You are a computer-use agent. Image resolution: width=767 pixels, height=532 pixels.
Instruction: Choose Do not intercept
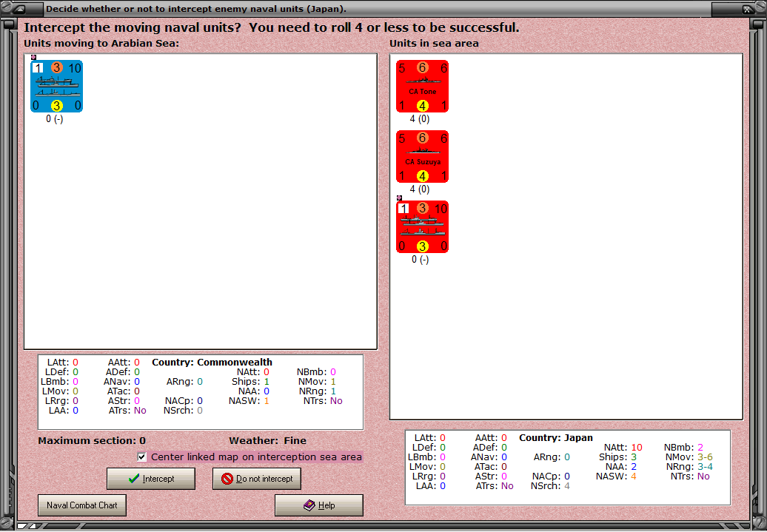click(257, 479)
